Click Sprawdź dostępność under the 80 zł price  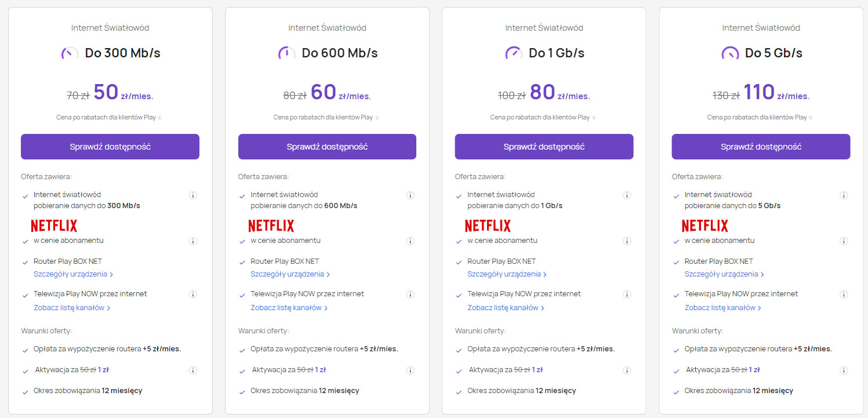(544, 147)
